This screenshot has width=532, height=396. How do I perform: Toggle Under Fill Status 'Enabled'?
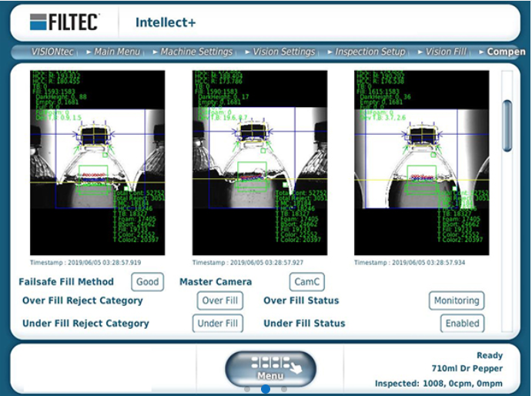[462, 324]
